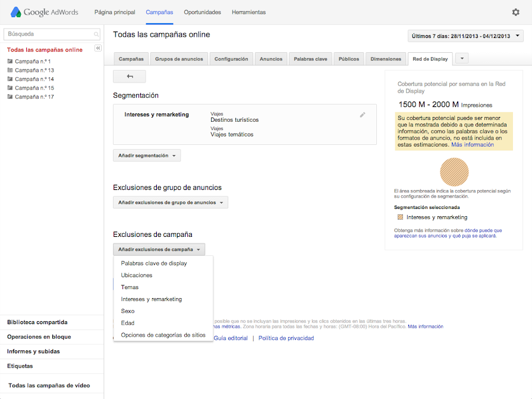Click the Búsqueda search field
This screenshot has width=532, height=399.
(48, 34)
